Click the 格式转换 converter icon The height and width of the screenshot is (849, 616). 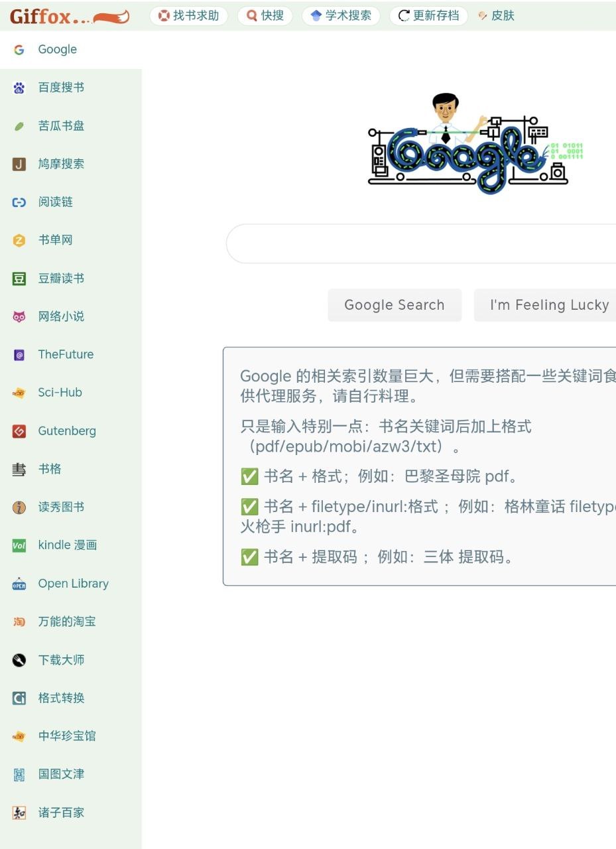[x=19, y=698]
